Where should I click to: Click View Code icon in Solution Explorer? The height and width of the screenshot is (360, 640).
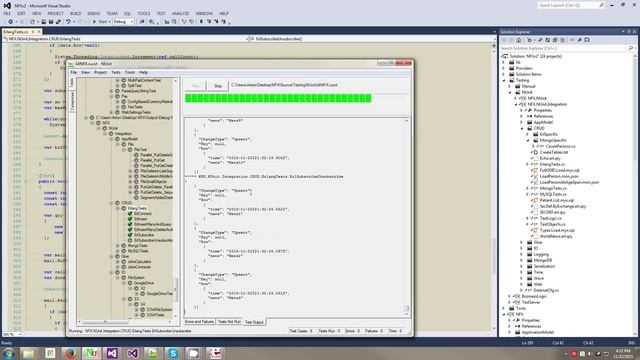572,40
